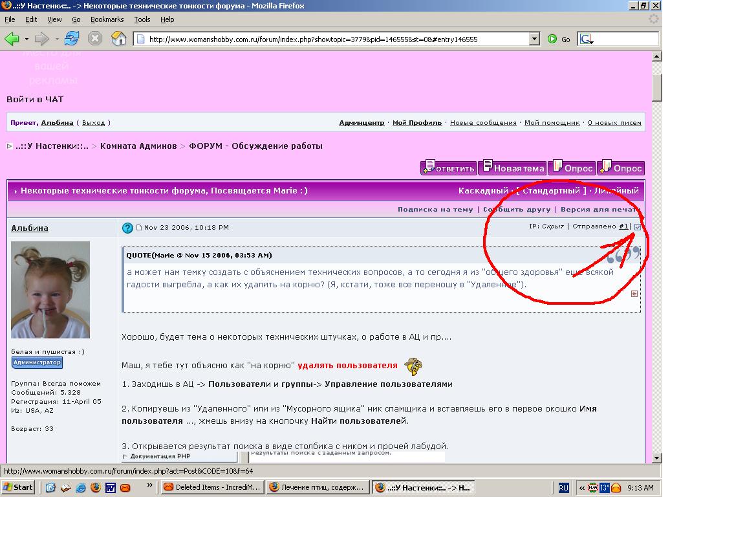Click the "Новая тема" new topic button
The width and height of the screenshot is (756, 550).
pos(514,168)
